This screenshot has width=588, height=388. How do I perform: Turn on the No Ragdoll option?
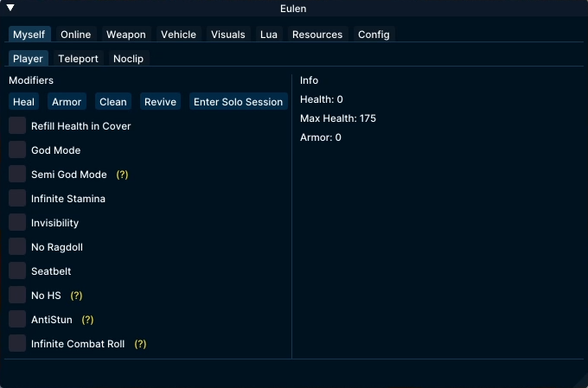(17, 246)
